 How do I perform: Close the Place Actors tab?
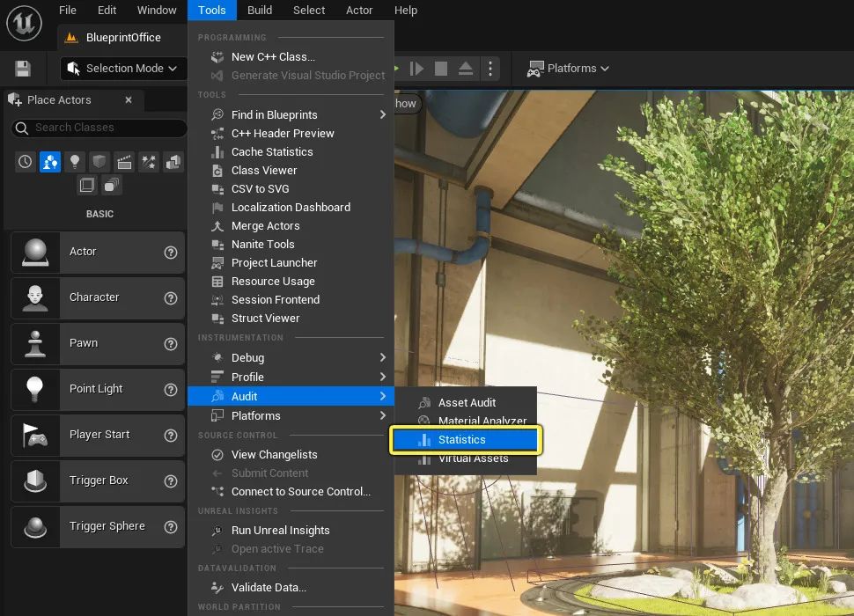pyautogui.click(x=129, y=100)
